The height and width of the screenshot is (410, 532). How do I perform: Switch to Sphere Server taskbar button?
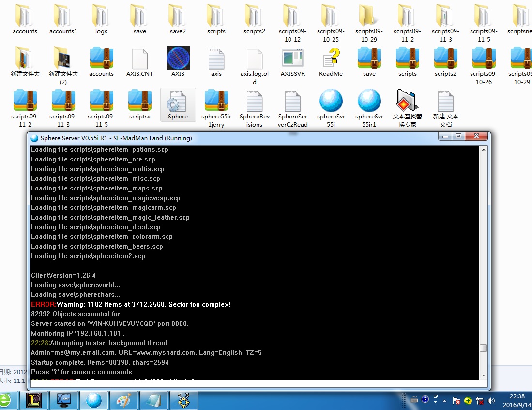[93, 400]
